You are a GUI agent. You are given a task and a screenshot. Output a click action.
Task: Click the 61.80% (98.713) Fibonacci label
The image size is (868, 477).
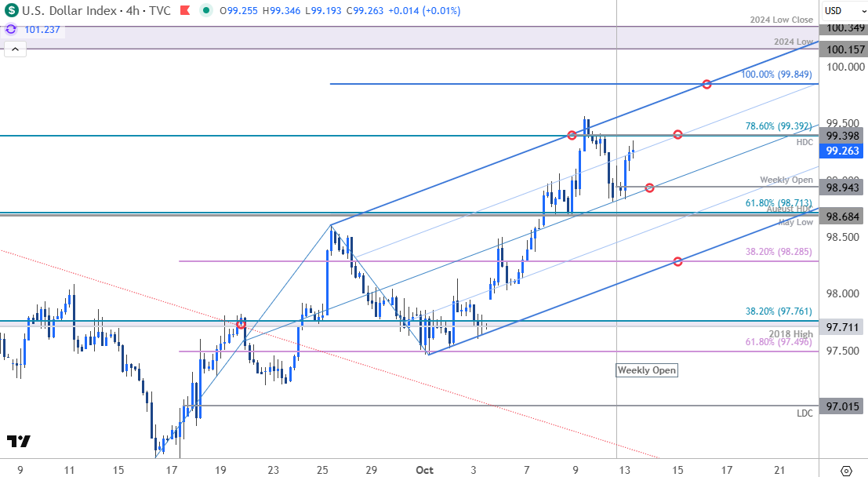[779, 202]
